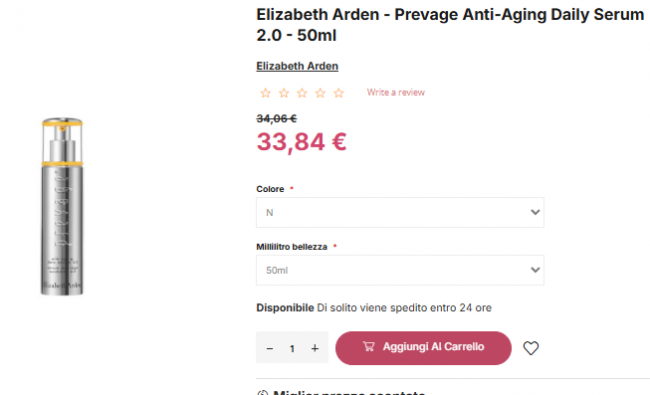Click the Miglior prezzo scontato heading

pos(349,392)
